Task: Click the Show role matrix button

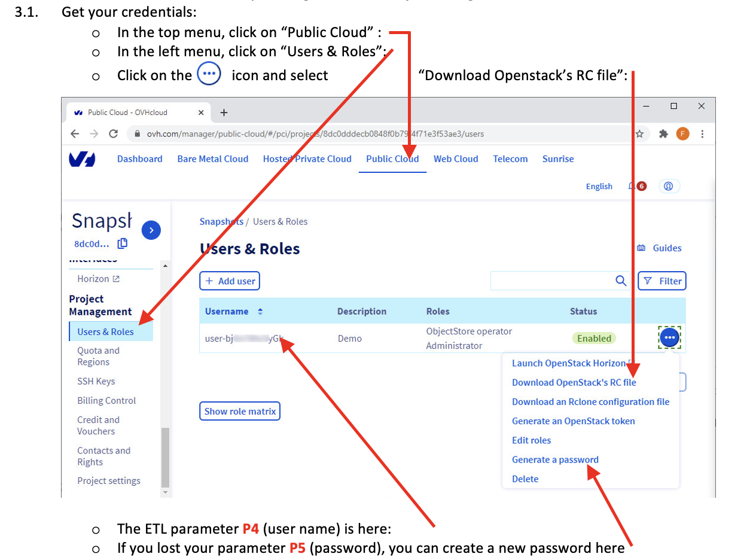Action: tap(240, 411)
